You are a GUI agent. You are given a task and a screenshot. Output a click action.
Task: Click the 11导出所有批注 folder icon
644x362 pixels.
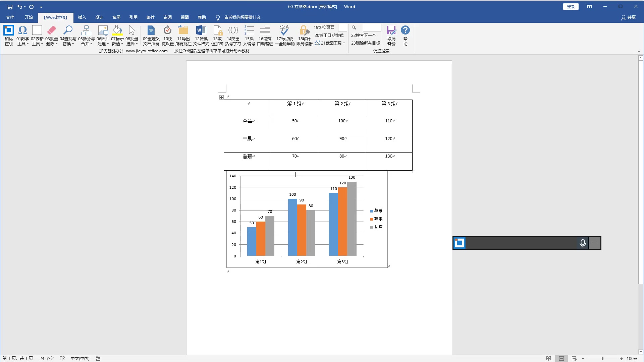183,31
